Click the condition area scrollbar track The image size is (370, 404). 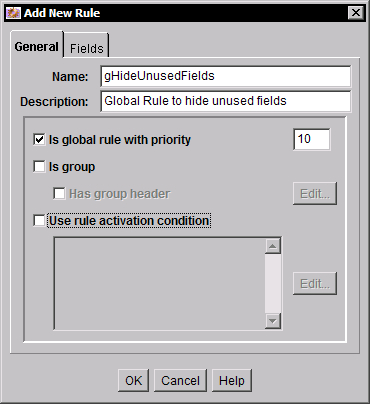click(273, 284)
